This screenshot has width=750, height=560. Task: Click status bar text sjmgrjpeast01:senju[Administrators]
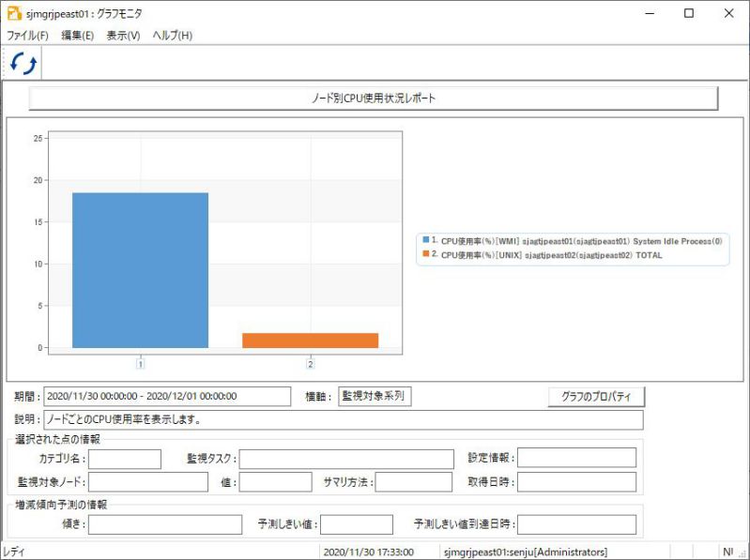click(526, 552)
